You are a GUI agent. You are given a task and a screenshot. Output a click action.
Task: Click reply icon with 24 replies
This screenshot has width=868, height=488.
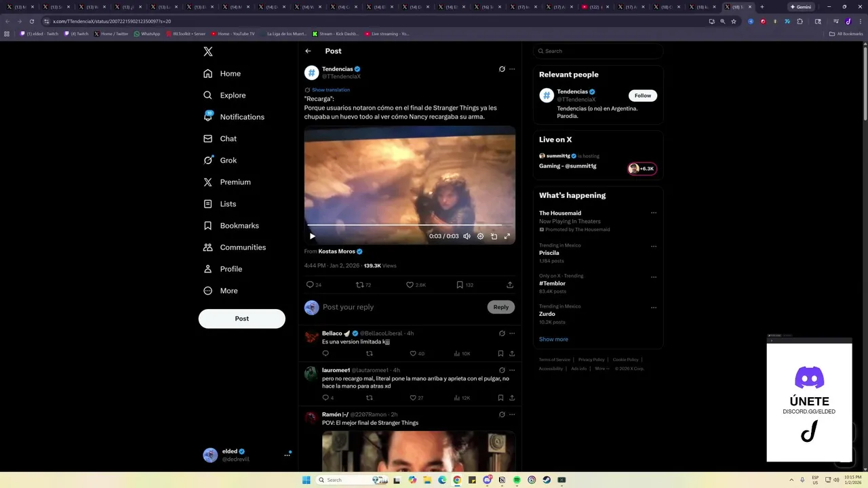click(x=314, y=285)
